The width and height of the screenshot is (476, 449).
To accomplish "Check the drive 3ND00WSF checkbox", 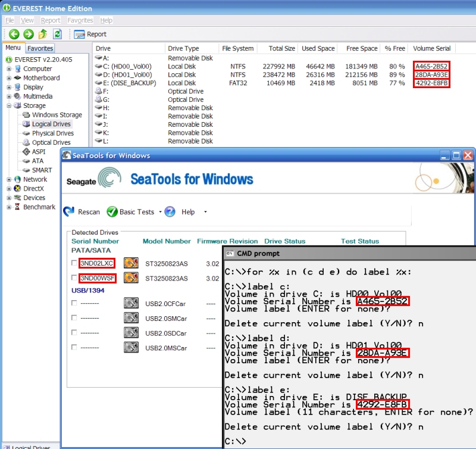I will (74, 277).
